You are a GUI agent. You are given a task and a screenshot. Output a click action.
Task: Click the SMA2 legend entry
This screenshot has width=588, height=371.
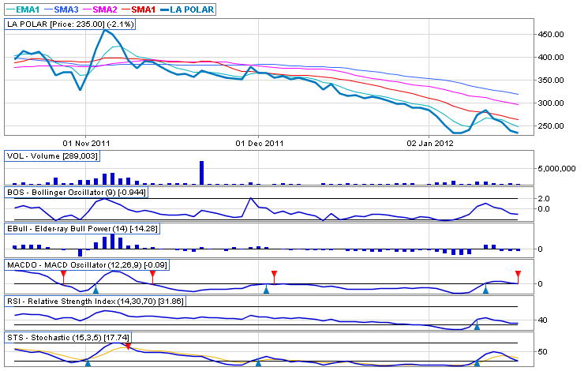click(x=99, y=9)
